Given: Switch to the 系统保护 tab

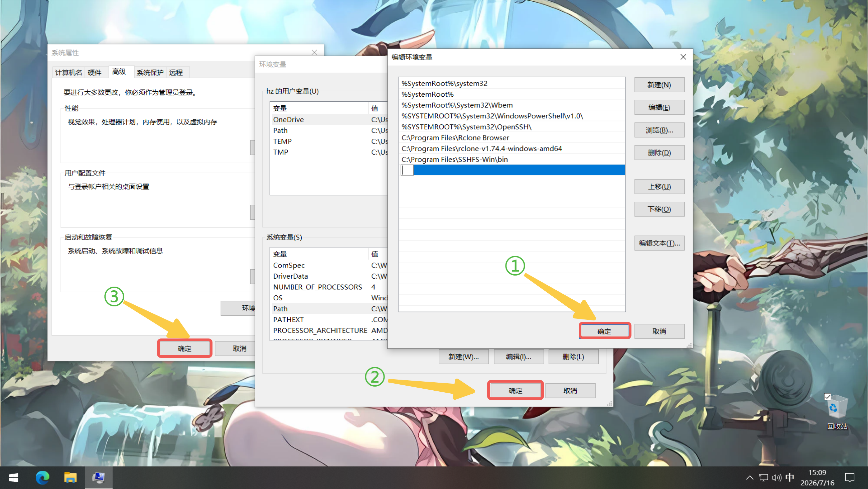Looking at the screenshot, I should [x=150, y=72].
